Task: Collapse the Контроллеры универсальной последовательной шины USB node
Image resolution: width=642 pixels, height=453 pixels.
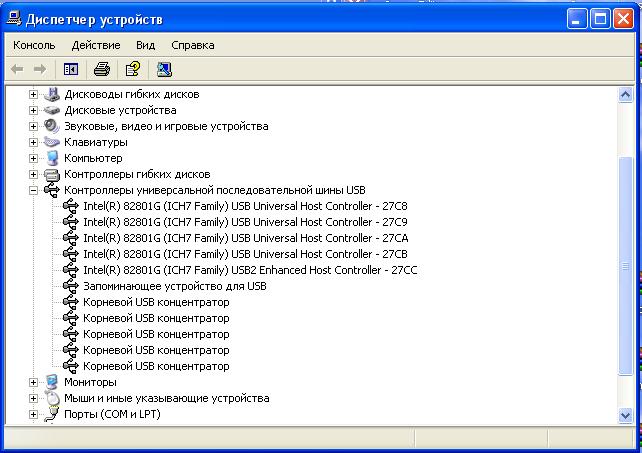Action: [33, 190]
